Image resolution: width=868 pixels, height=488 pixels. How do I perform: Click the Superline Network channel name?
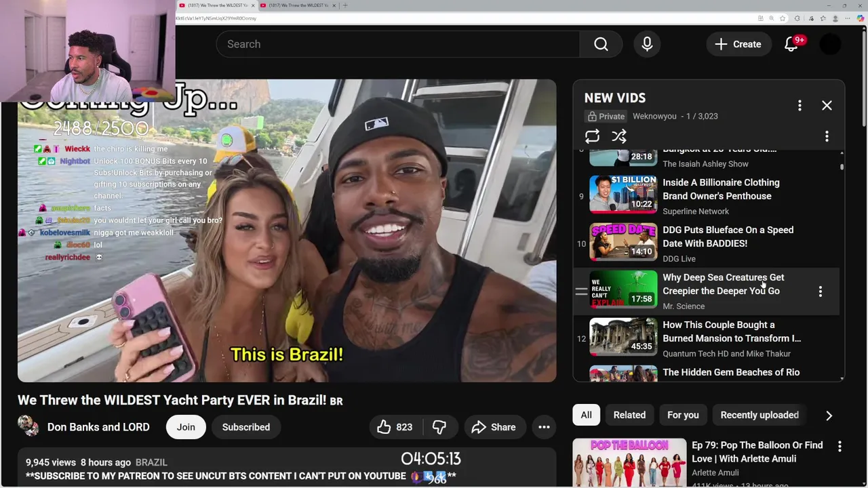click(x=696, y=211)
